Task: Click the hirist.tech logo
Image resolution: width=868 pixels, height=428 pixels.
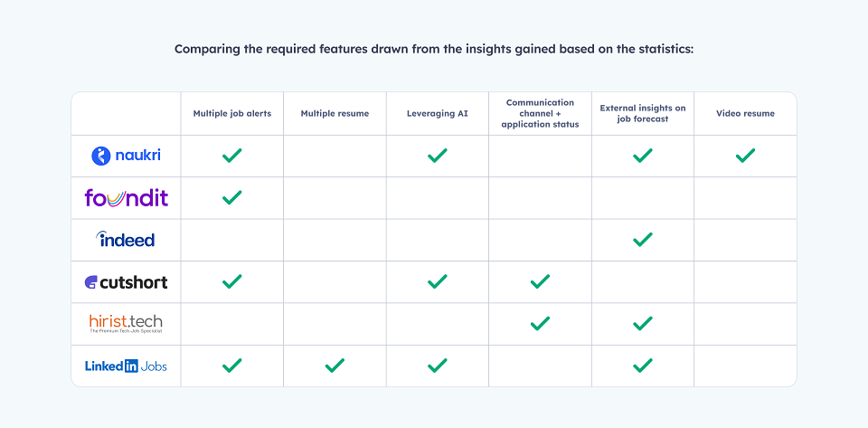Action: 126,323
